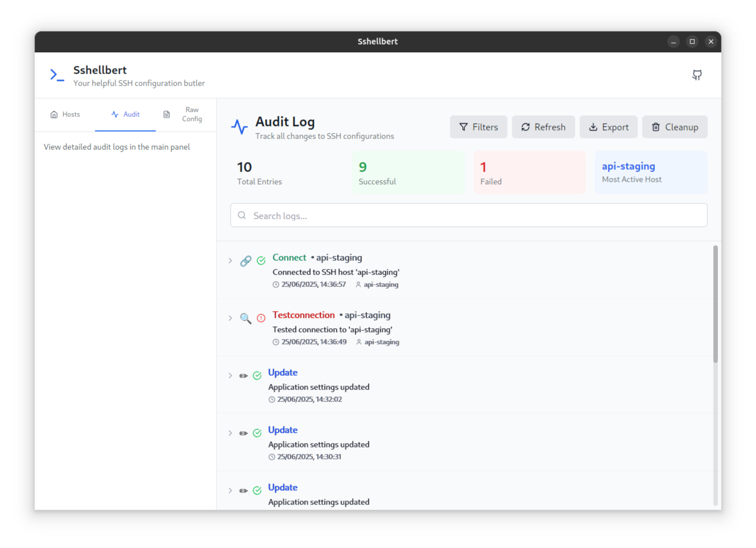Click the Testconnection action title
The width and height of the screenshot is (756, 548).
click(x=304, y=315)
